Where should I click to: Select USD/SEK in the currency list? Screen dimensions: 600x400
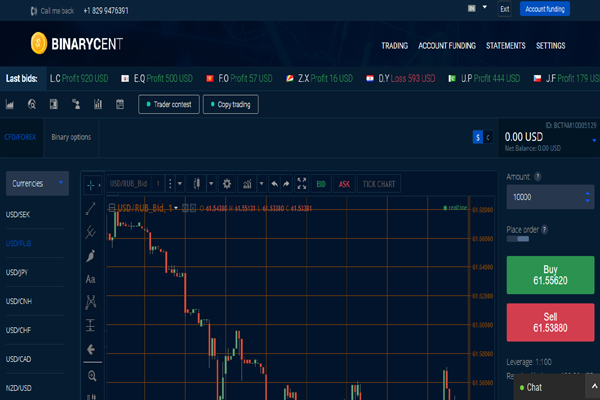pos(18,214)
